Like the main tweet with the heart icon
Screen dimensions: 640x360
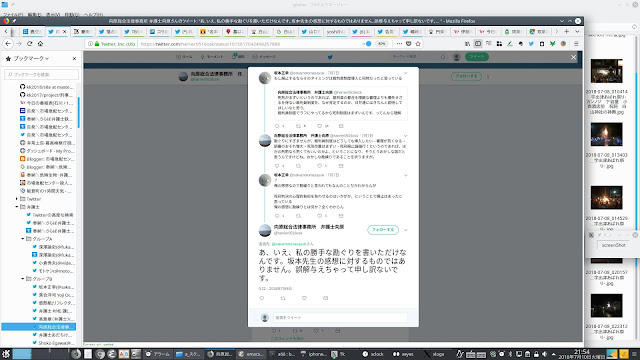click(x=304, y=298)
